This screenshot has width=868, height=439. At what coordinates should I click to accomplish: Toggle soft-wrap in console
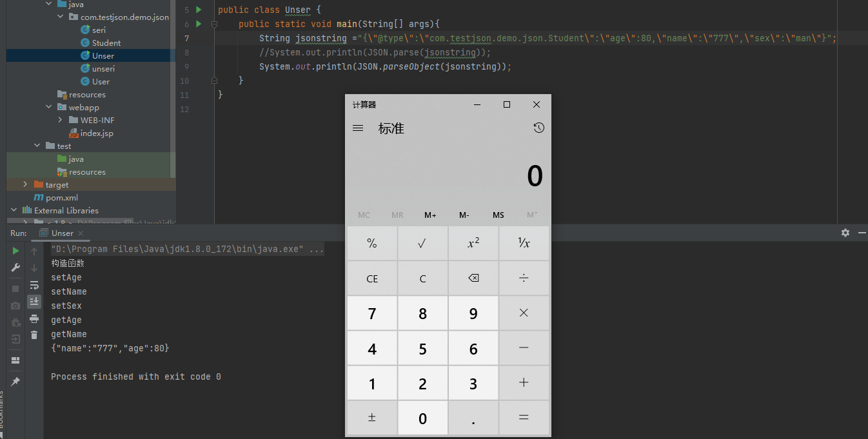(x=34, y=285)
